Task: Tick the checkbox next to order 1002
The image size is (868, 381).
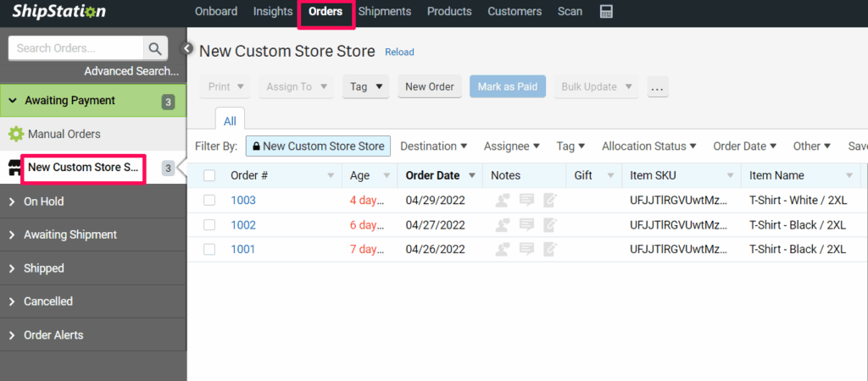Action: pyautogui.click(x=209, y=225)
